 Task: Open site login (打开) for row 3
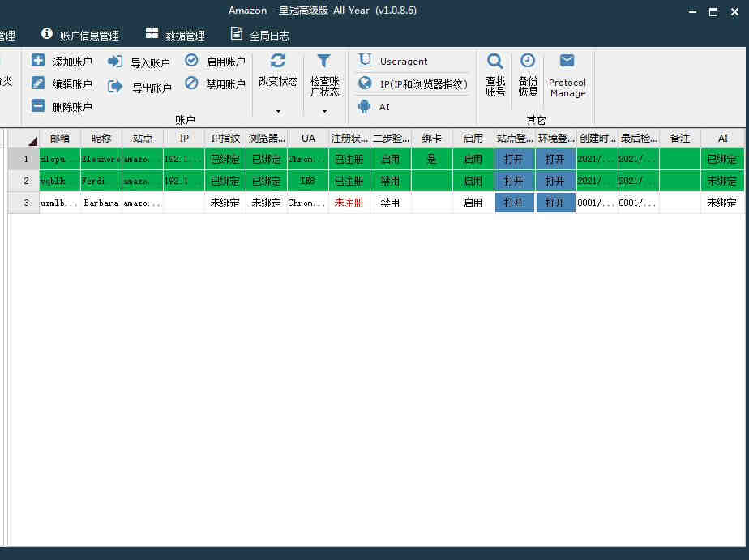[x=515, y=203]
